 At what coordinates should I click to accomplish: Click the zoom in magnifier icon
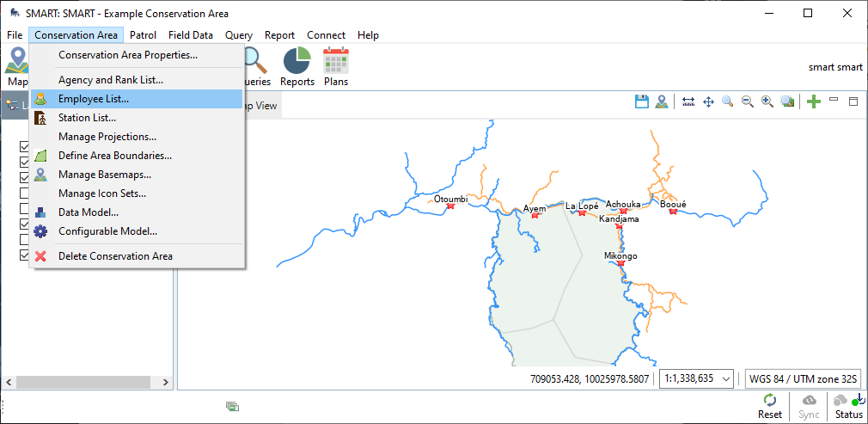coord(767,101)
